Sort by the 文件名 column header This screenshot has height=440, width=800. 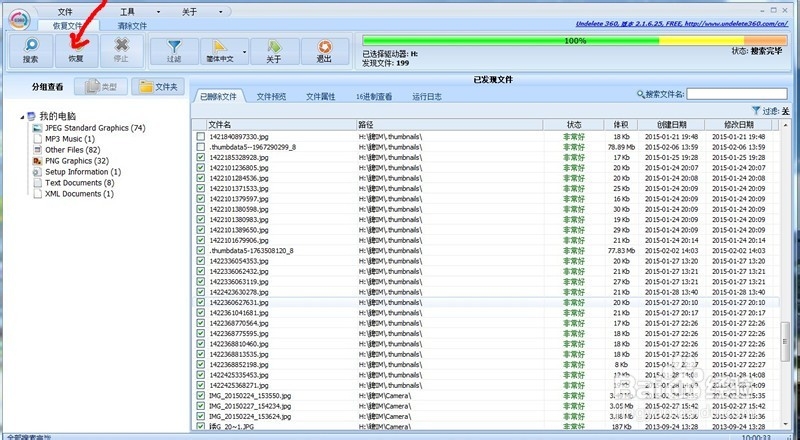282,125
